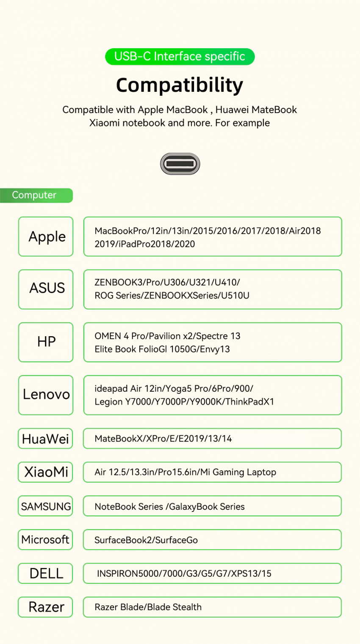360x644 pixels.
Task: Click 'ZENBOOK3/Pro/U306/U321/U410/' text
Action: (167, 282)
